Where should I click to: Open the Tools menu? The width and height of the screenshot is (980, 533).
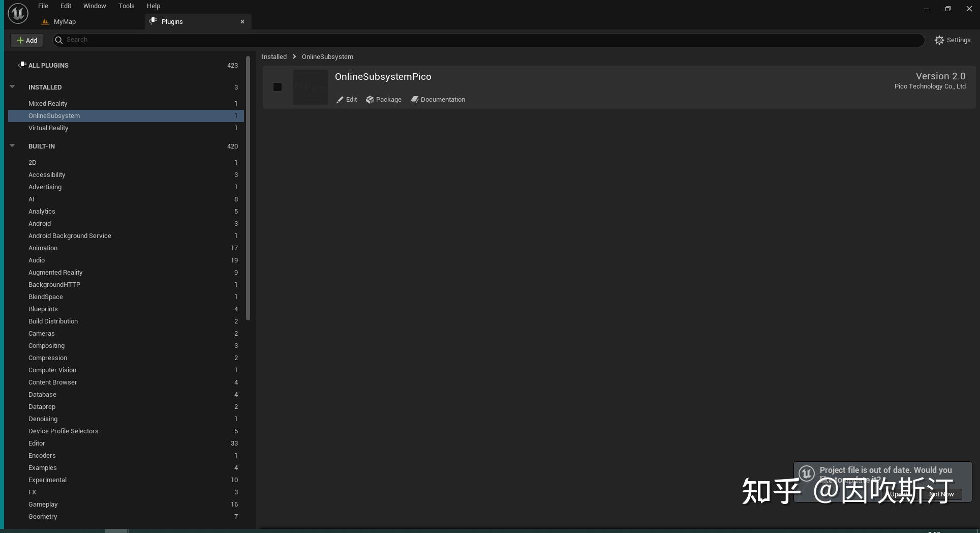(126, 6)
